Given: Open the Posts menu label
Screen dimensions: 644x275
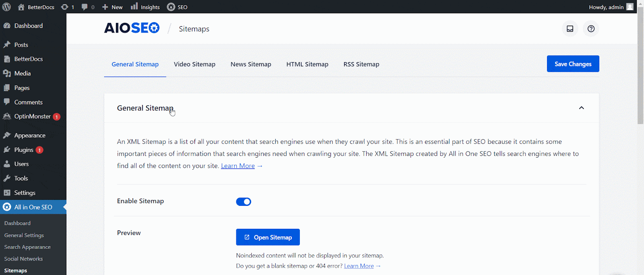Looking at the screenshot, I should (21, 45).
